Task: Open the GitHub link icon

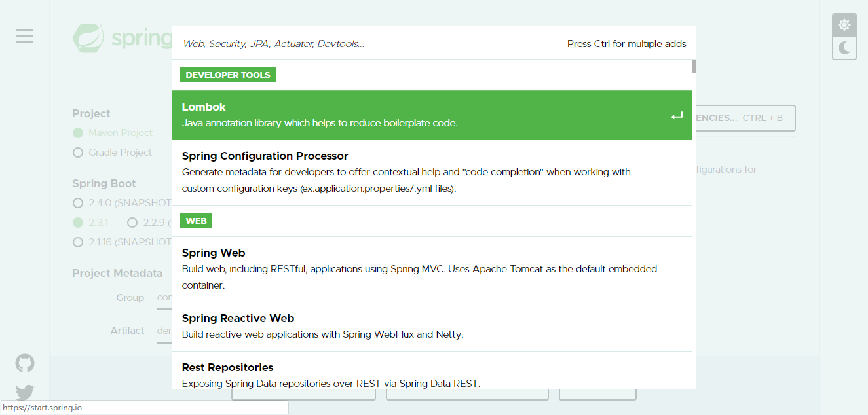Action: (25, 363)
